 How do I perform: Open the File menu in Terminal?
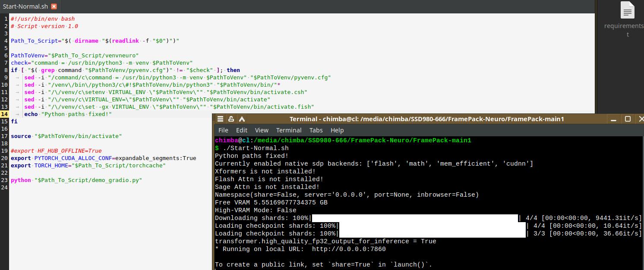coord(223,130)
